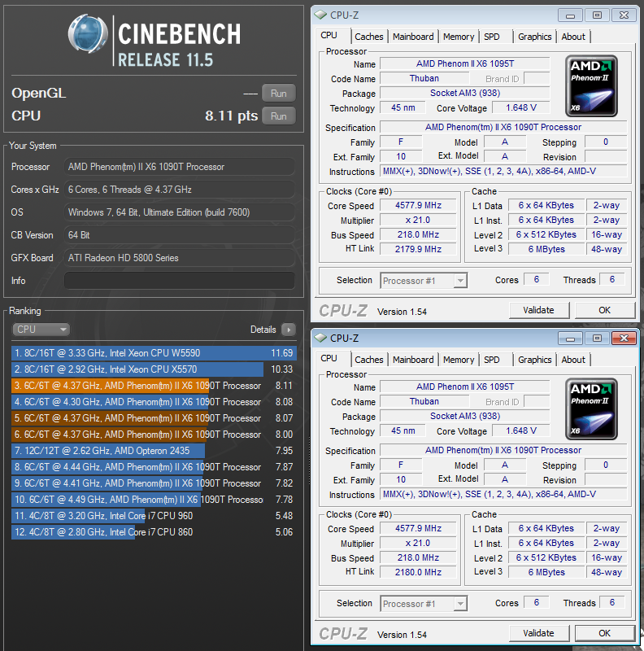This screenshot has width=644, height=651.
Task: Select highlighted ranking row 3 scoring 8.11
Action: tap(154, 385)
